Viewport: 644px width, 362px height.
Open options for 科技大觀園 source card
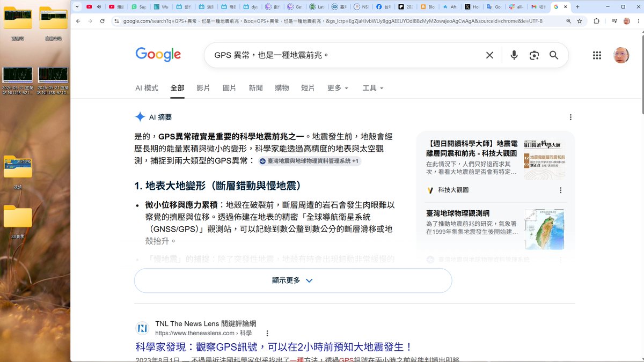click(x=561, y=190)
